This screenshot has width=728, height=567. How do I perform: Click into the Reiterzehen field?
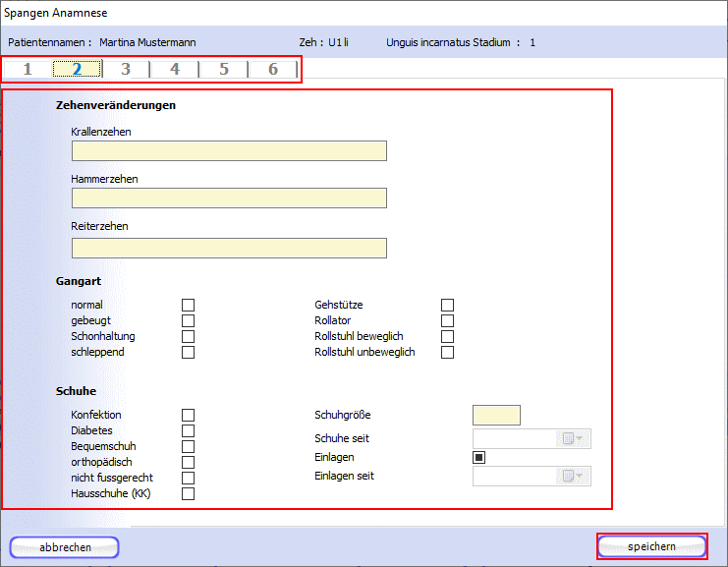[x=229, y=248]
